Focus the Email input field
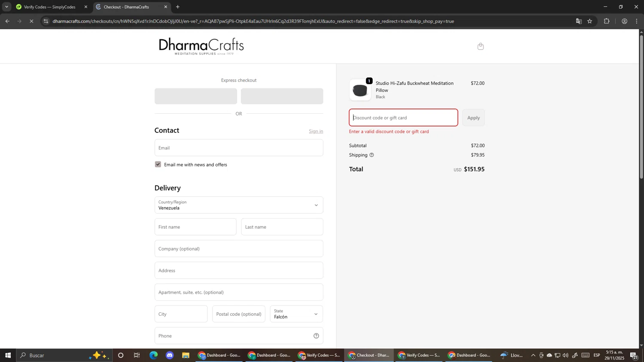 (x=239, y=148)
